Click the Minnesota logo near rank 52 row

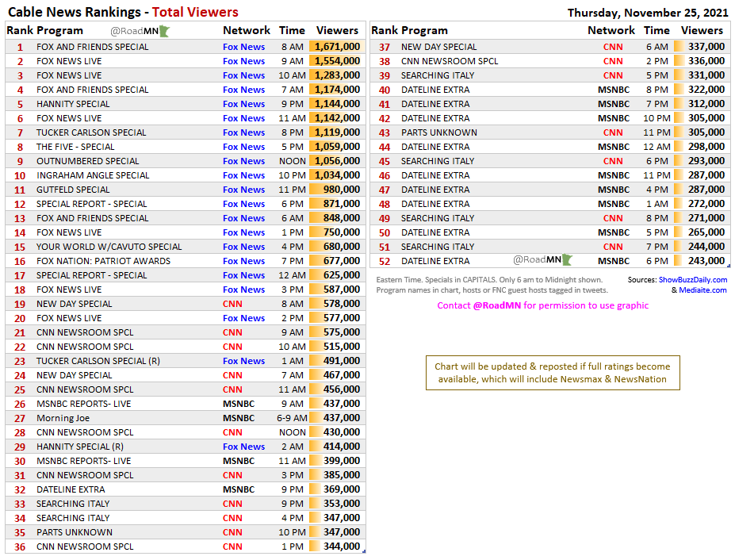(565, 260)
